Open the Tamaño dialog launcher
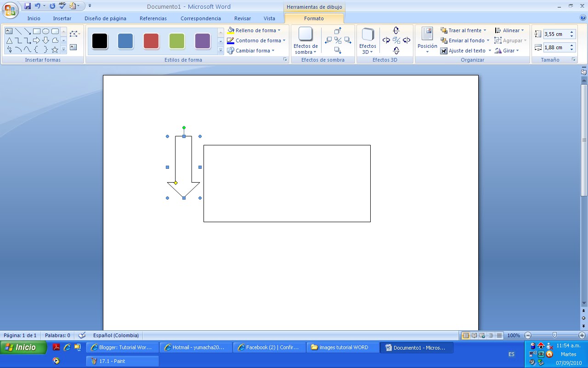588x368 pixels. pyautogui.click(x=573, y=59)
